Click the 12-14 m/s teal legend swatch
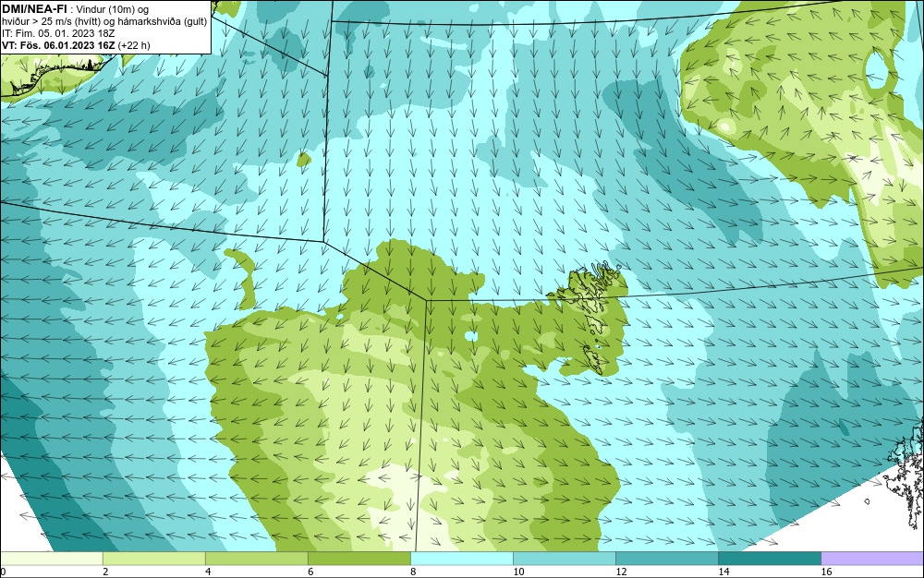924x578 pixels. (666, 558)
